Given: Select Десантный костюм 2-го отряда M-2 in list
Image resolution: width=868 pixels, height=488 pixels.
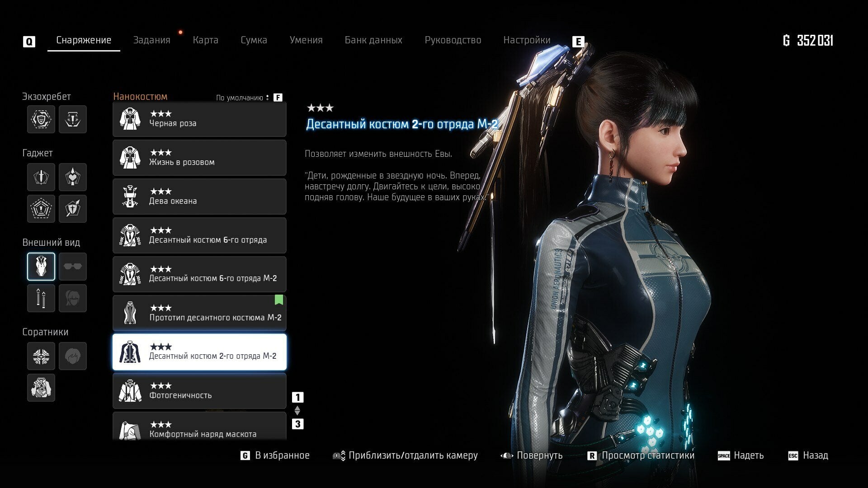Looking at the screenshot, I should (199, 352).
